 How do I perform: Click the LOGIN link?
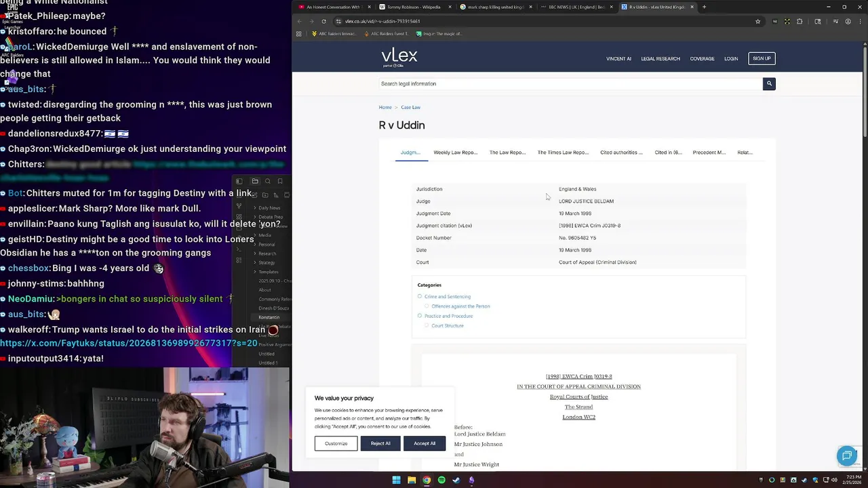pos(731,59)
